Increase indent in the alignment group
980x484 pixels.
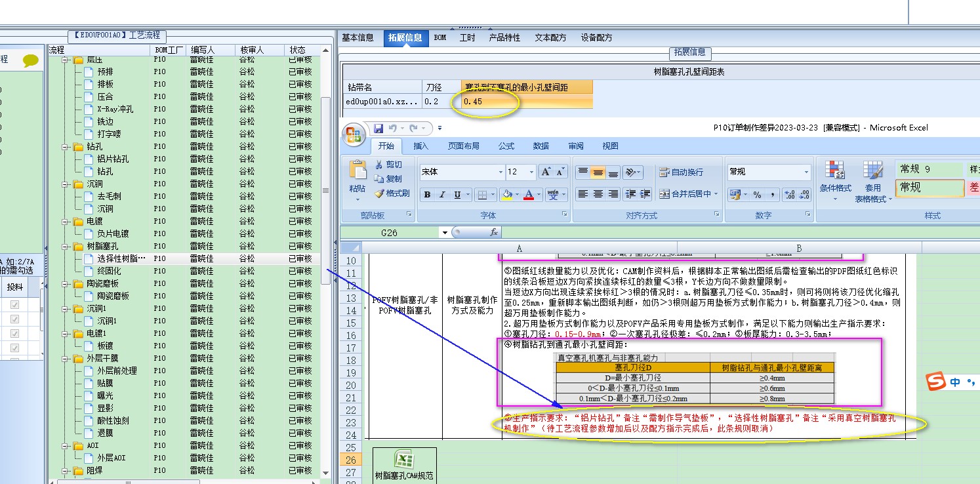[x=645, y=194]
